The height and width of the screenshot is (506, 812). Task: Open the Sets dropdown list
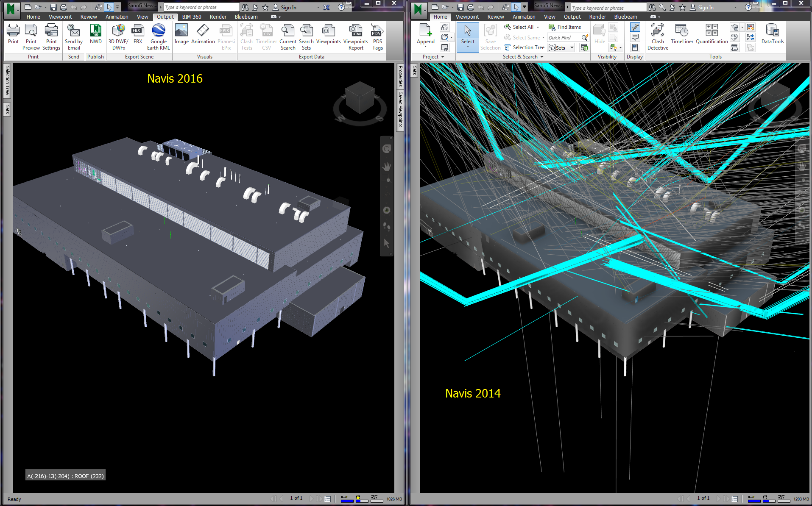click(561, 48)
